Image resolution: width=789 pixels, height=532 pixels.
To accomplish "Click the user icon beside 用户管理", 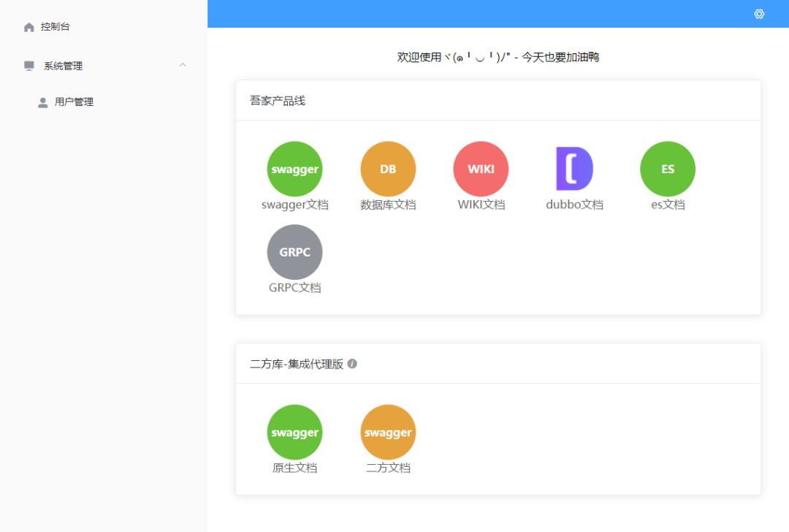I will 42,102.
